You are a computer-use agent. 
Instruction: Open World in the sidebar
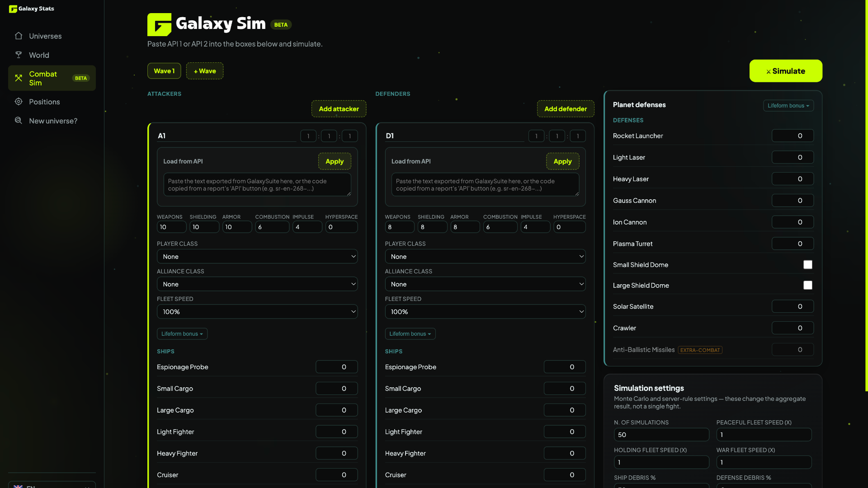[x=52, y=55]
